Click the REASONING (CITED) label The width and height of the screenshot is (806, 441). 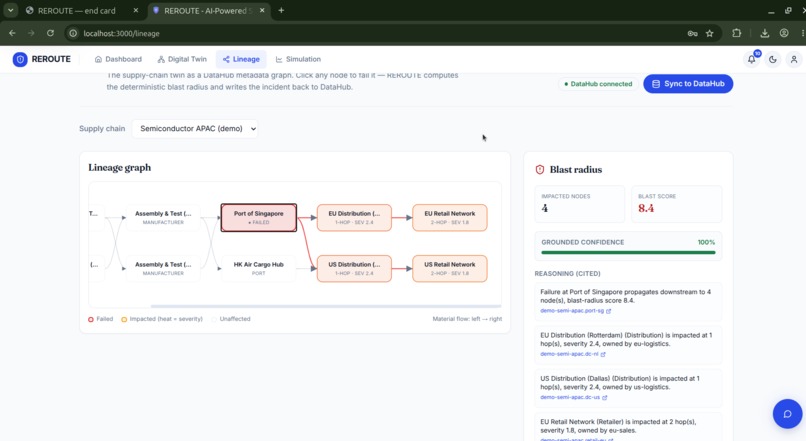(567, 273)
